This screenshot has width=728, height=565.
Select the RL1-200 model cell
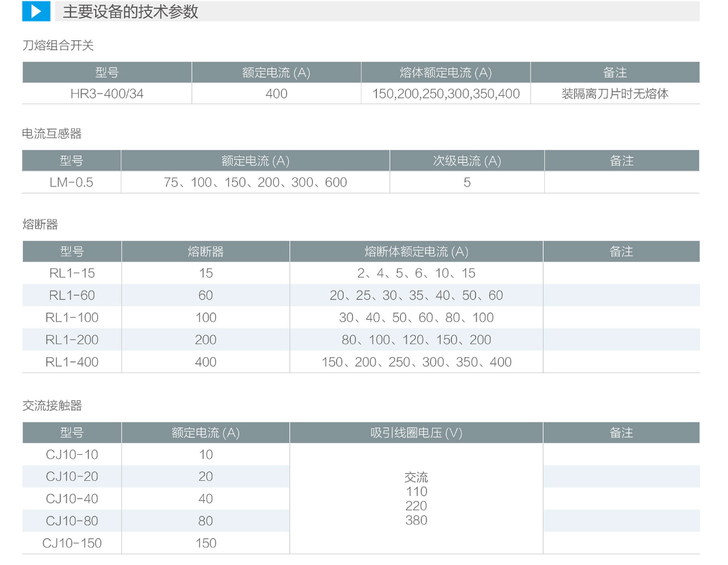tap(72, 340)
